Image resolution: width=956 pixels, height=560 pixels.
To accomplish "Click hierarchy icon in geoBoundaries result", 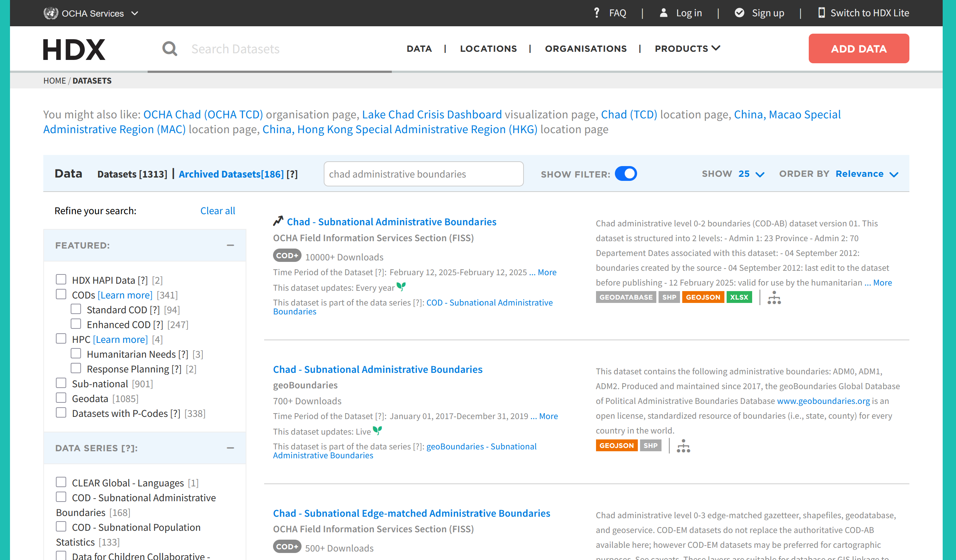I will click(x=683, y=446).
